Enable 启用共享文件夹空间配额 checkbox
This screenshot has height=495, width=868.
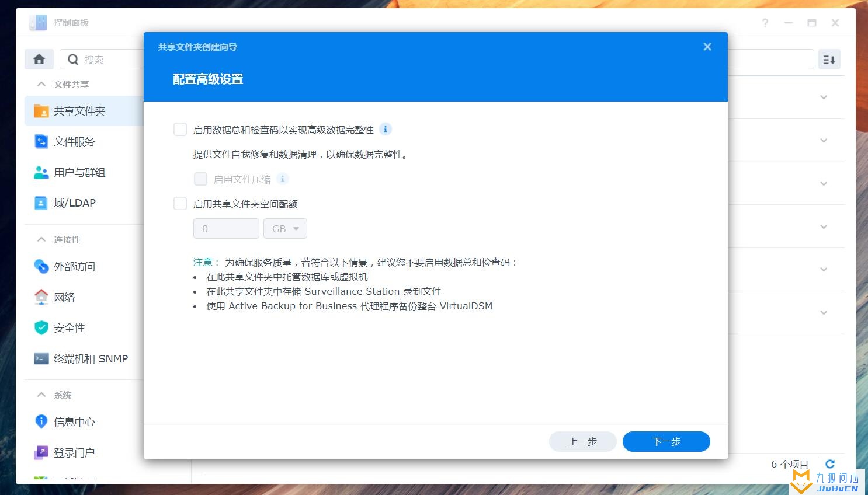[x=180, y=203]
